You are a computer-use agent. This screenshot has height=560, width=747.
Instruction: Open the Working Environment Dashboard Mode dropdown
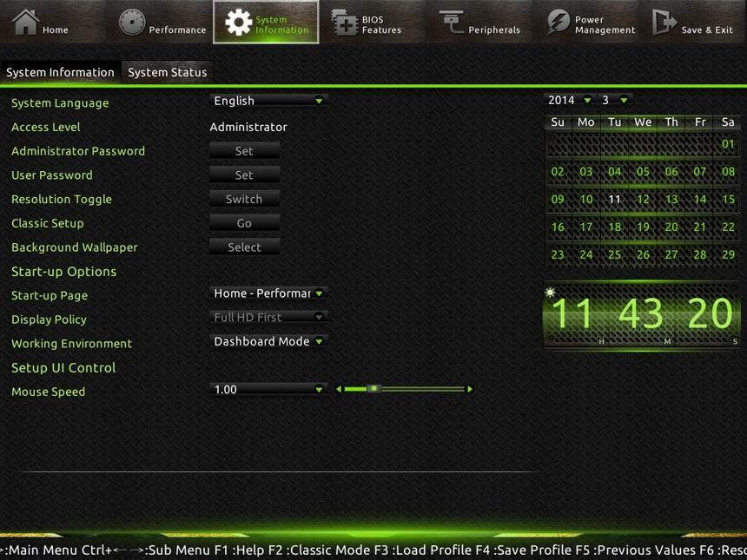pos(268,341)
